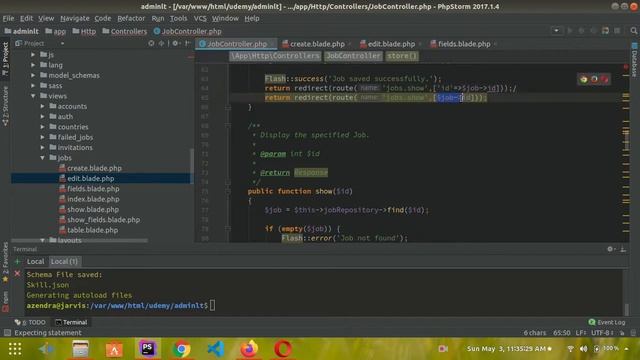Click the Debug button in toolbar
The width and height of the screenshot is (640, 360).
click(x=582, y=31)
